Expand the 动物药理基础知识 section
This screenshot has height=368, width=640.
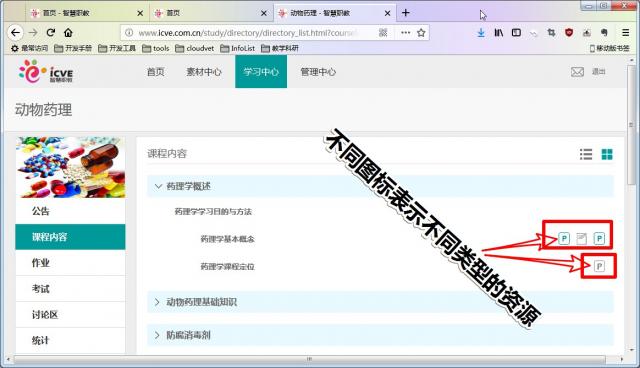(x=157, y=302)
